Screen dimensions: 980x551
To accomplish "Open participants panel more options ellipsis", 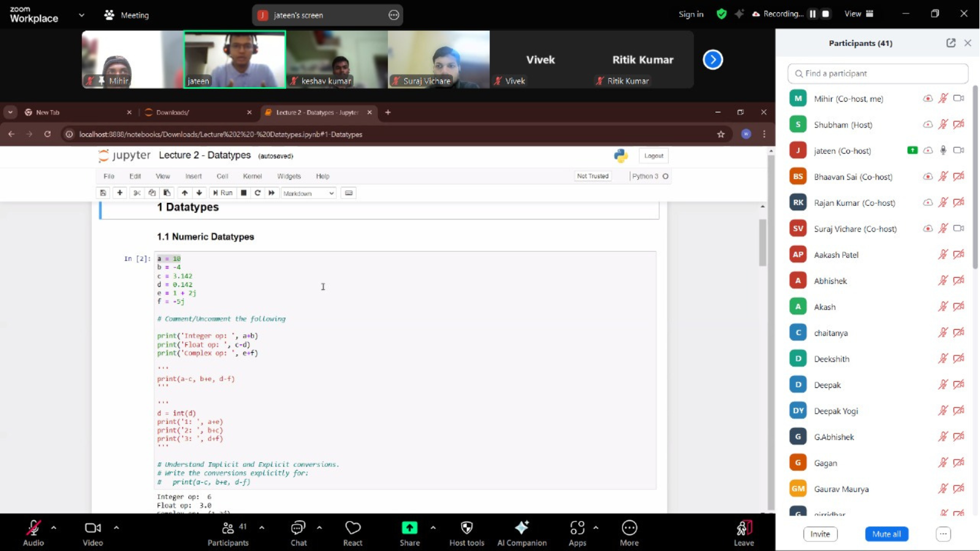I will tap(944, 534).
